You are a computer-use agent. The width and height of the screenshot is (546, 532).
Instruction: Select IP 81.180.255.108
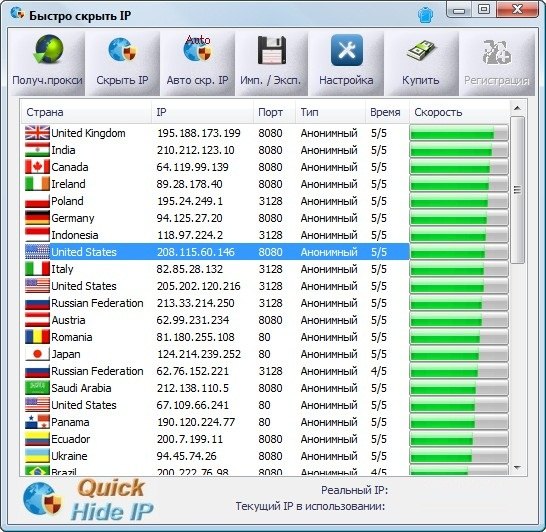tap(195, 337)
